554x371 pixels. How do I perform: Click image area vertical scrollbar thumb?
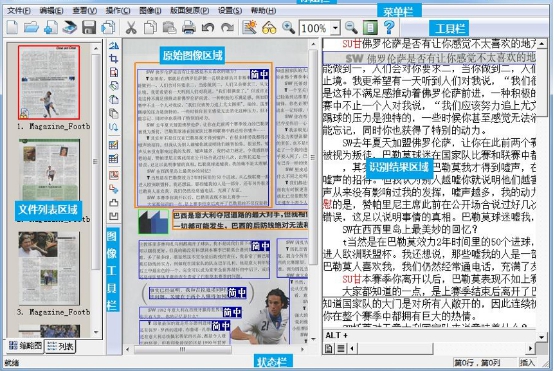click(313, 157)
